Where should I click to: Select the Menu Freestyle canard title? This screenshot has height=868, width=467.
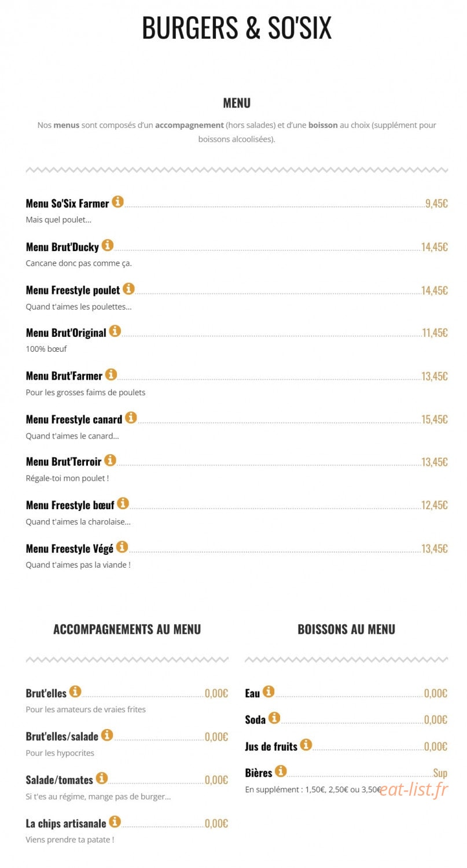(74, 419)
